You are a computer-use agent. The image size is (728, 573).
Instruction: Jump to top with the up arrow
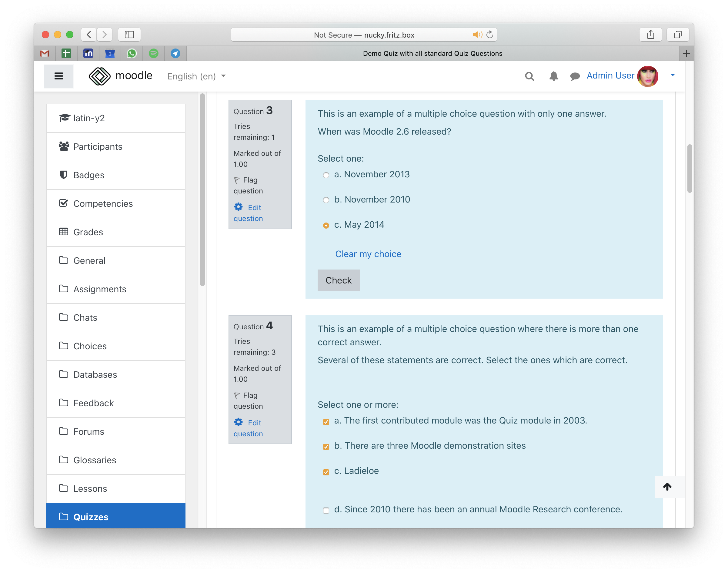[x=667, y=487]
